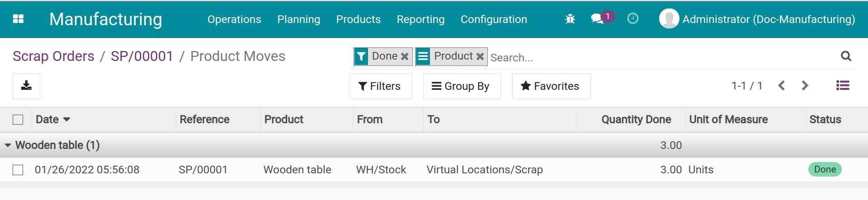Screen dimensions: 868x200
Task: Go to next page arrow
Action: [x=805, y=86]
